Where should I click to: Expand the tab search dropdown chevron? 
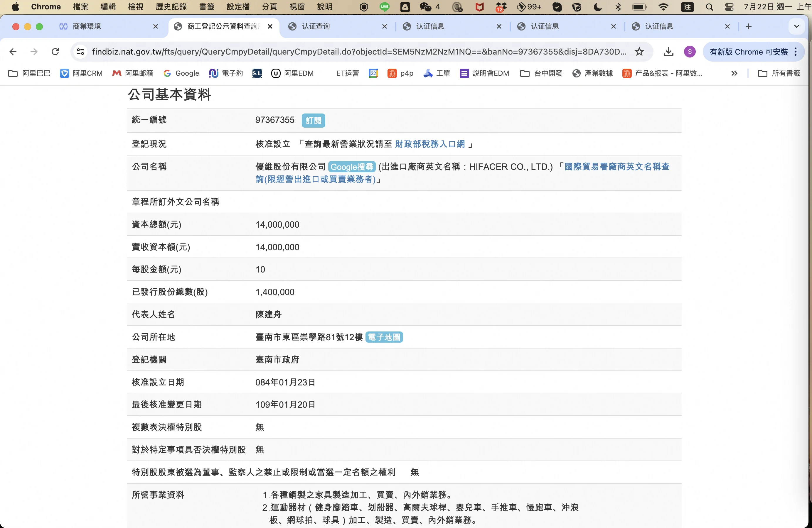click(796, 26)
